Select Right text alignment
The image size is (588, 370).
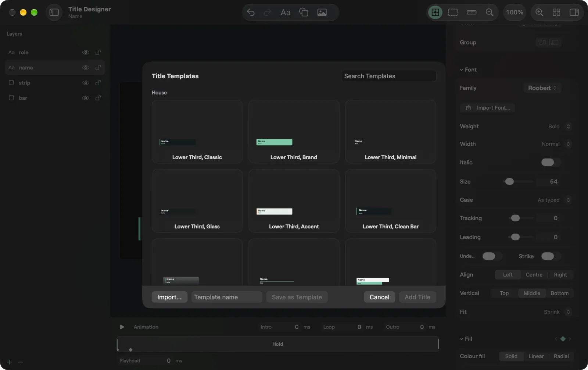pos(560,275)
